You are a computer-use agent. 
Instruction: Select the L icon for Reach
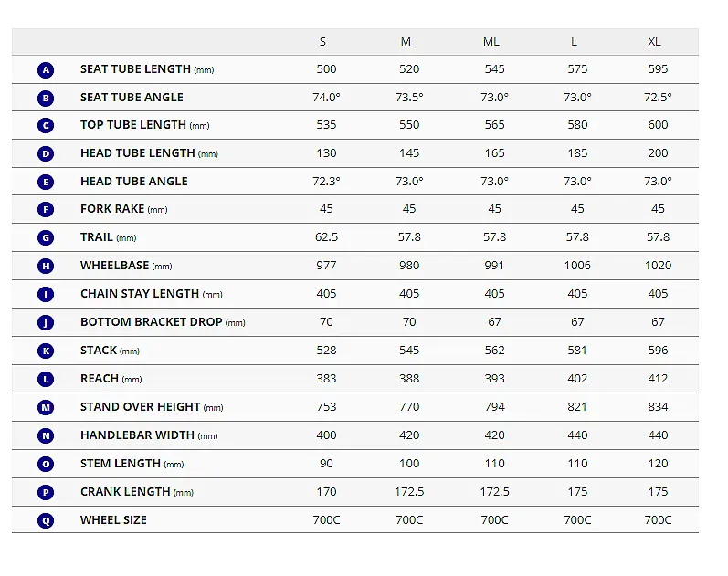(x=46, y=379)
